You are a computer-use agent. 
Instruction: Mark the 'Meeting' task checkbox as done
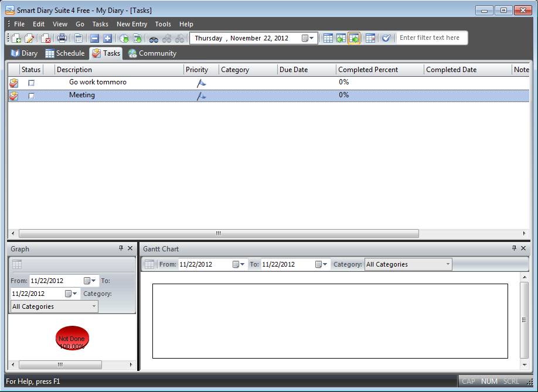pos(32,96)
